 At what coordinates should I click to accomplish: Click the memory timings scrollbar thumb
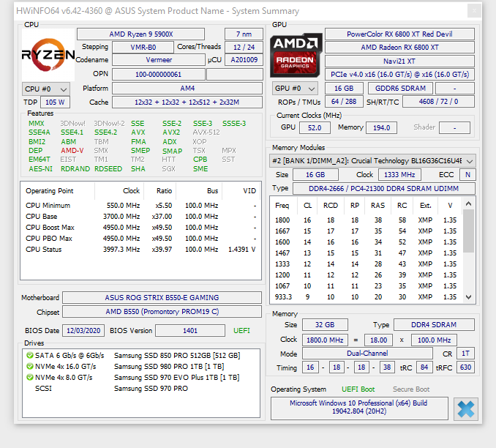(468, 231)
